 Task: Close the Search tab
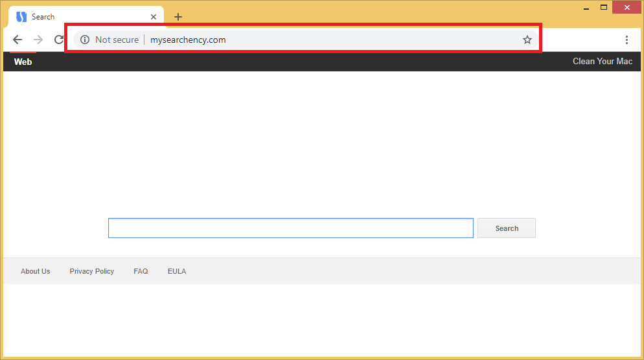(153, 17)
